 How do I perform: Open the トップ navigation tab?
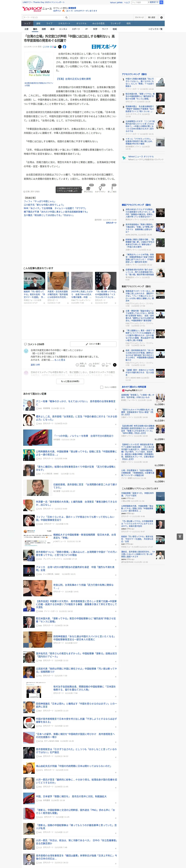tap(27, 23)
